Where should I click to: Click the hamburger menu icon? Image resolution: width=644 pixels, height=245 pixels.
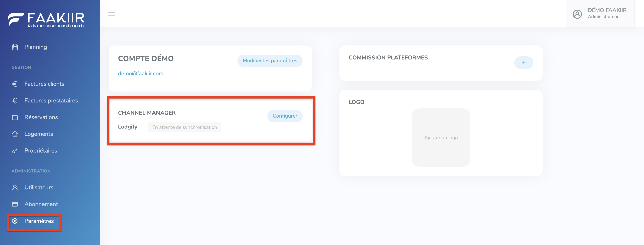pyautogui.click(x=111, y=14)
